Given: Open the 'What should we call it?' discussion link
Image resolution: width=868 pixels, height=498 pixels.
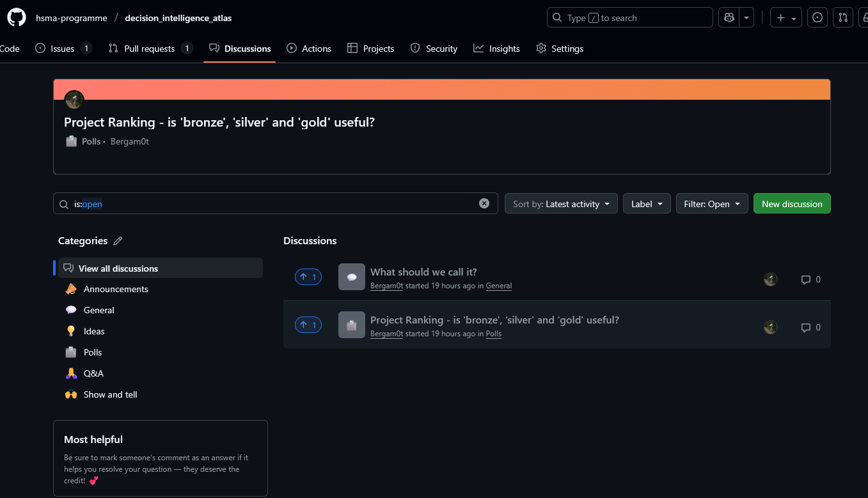Looking at the screenshot, I should [423, 272].
